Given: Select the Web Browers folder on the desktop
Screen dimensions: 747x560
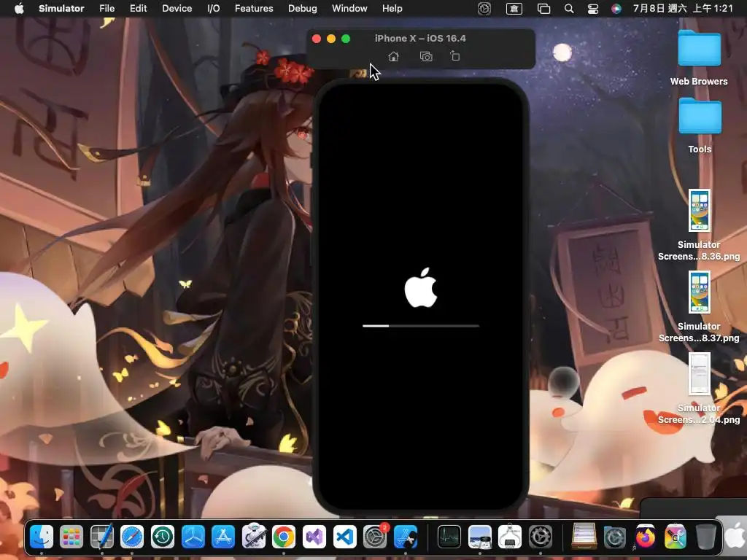Looking at the screenshot, I should 699,58.
